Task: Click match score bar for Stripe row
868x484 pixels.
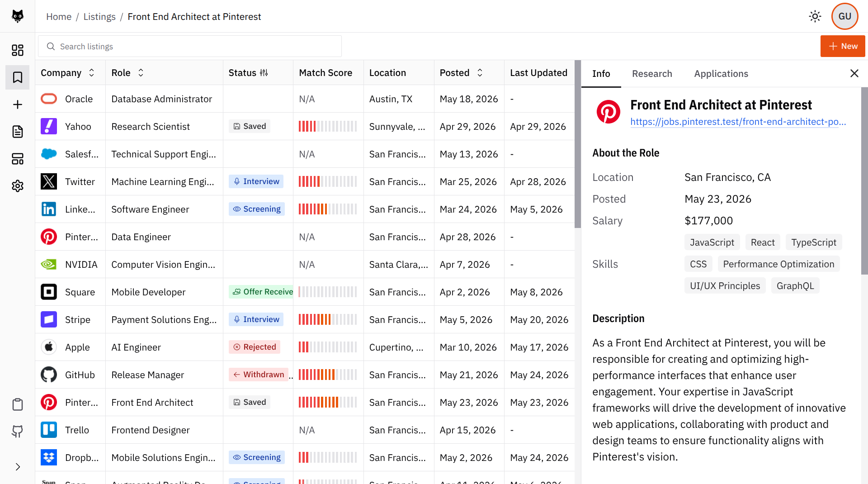Action: pyautogui.click(x=328, y=319)
